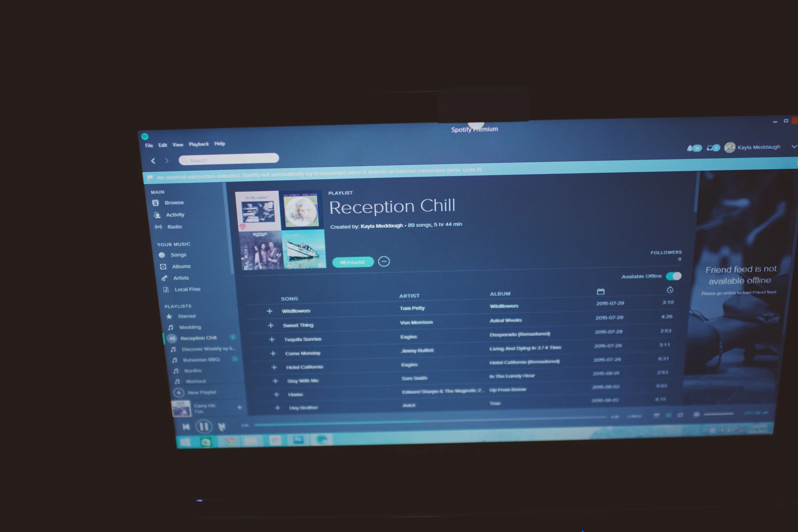Turn off the Available Offline switch
Image resolution: width=798 pixels, height=532 pixels.
tap(674, 276)
